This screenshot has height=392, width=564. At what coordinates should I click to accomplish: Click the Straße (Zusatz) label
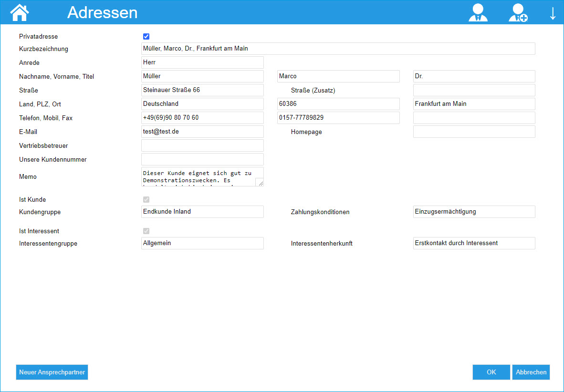tap(313, 91)
